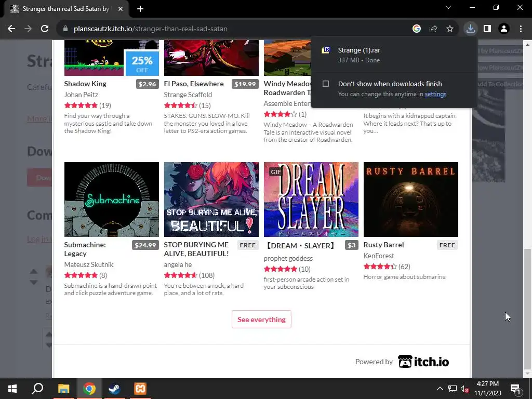Open the prophet goddess author link
532x399 pixels.
point(288,258)
